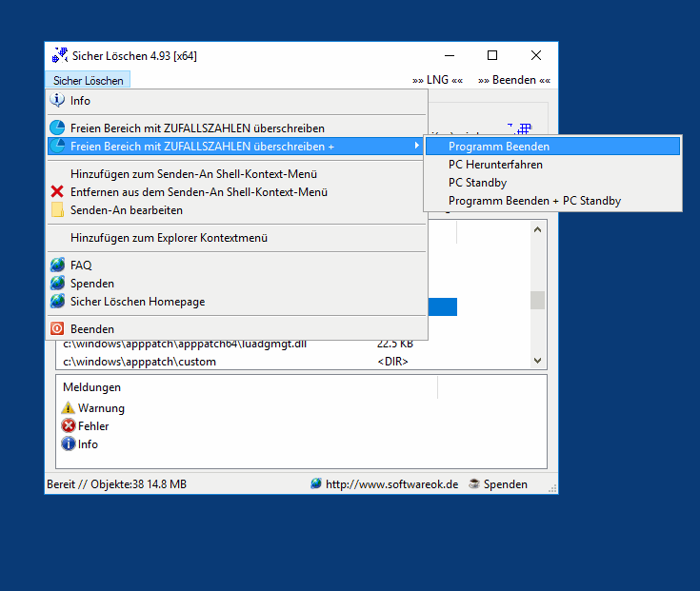Image resolution: width=700 pixels, height=591 pixels.
Task: Choose 'Freien Bereich mit ZUFALLSZAHLEN überschreiben'
Action: tap(237, 128)
